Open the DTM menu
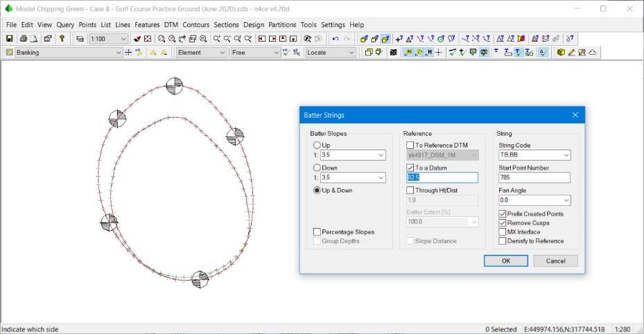 point(171,25)
